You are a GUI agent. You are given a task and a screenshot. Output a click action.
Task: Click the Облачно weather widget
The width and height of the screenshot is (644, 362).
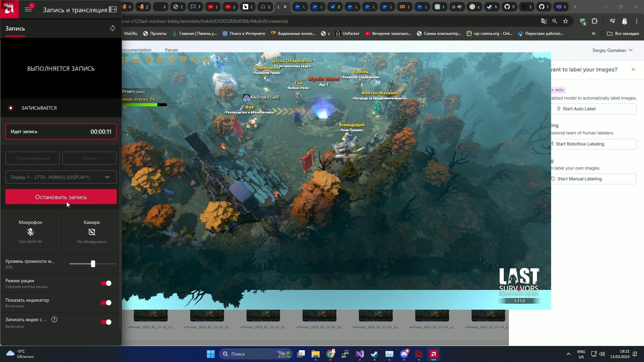click(x=20, y=354)
